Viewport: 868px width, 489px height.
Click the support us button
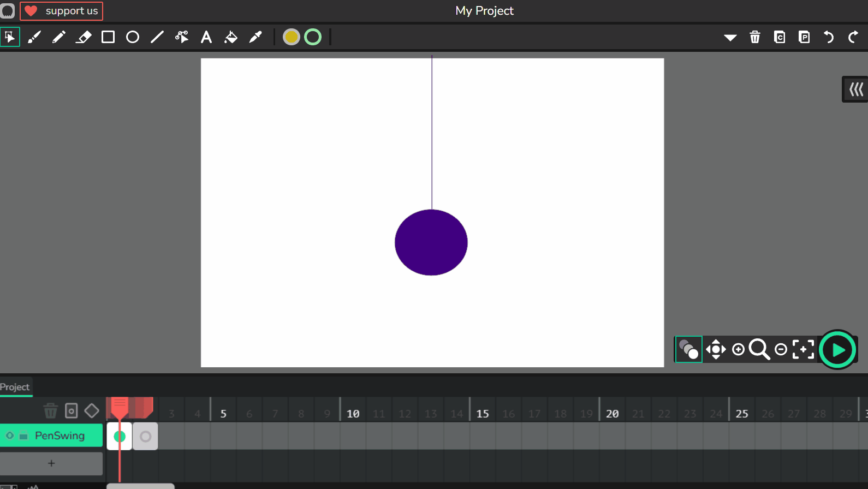click(62, 11)
